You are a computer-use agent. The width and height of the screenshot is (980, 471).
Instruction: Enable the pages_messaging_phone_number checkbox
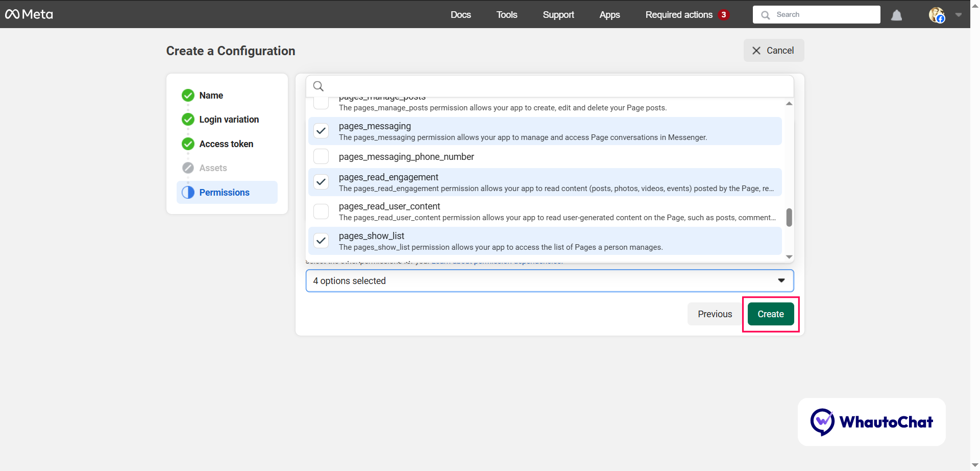click(x=321, y=157)
